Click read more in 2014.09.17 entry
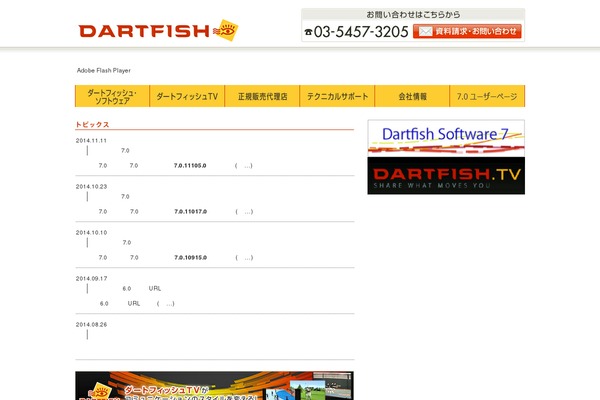 tap(165, 303)
